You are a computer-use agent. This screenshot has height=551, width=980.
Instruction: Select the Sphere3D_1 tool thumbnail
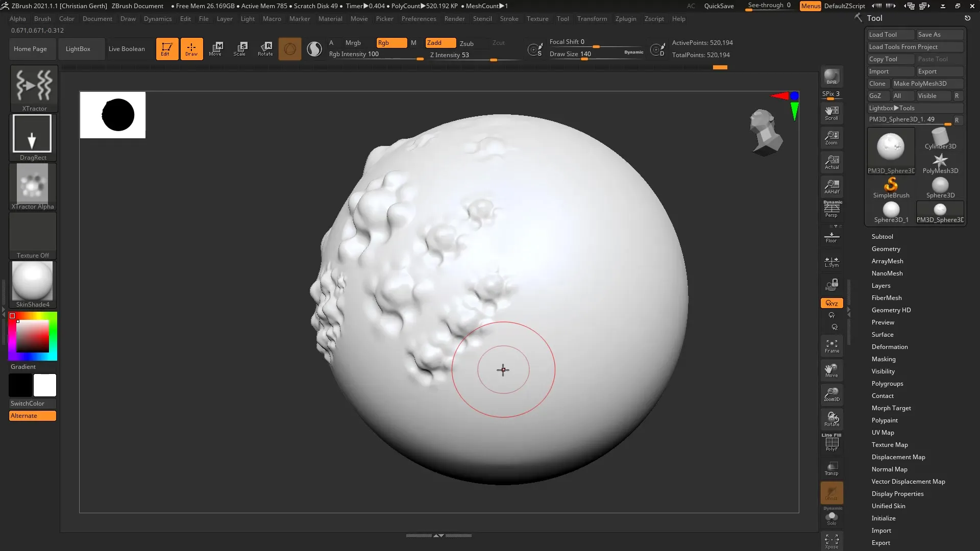(891, 212)
